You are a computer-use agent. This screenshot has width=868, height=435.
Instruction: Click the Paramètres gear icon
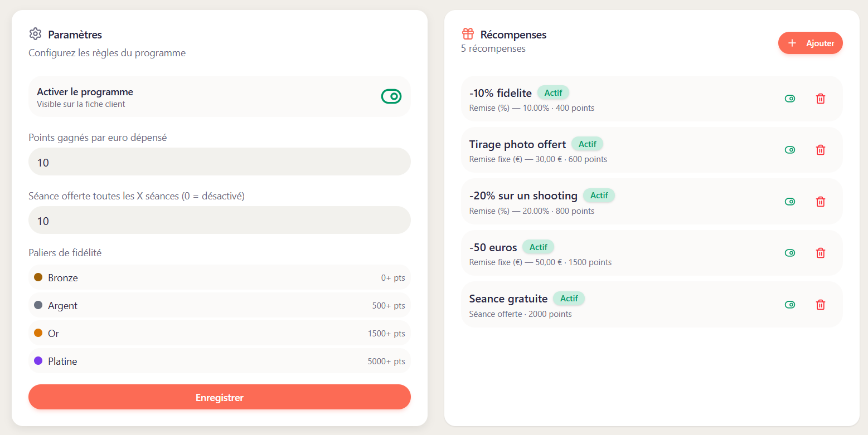[x=36, y=34]
